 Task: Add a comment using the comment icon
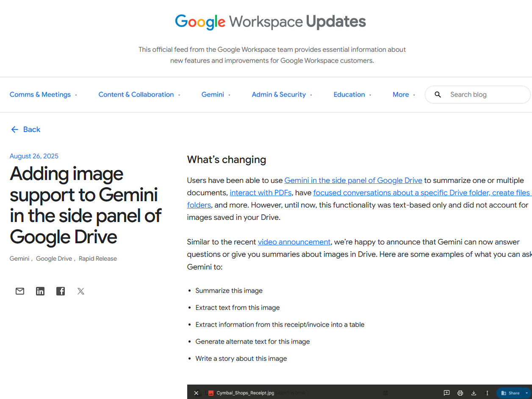click(x=446, y=393)
